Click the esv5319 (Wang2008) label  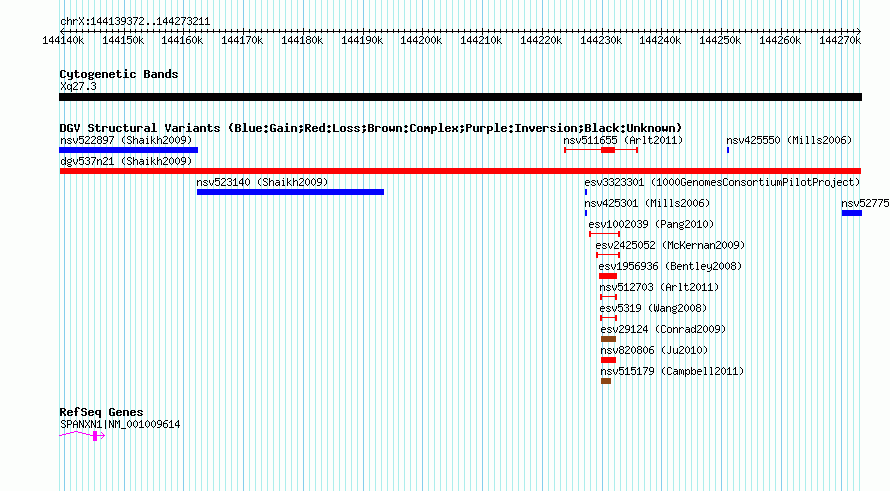[x=653, y=308]
